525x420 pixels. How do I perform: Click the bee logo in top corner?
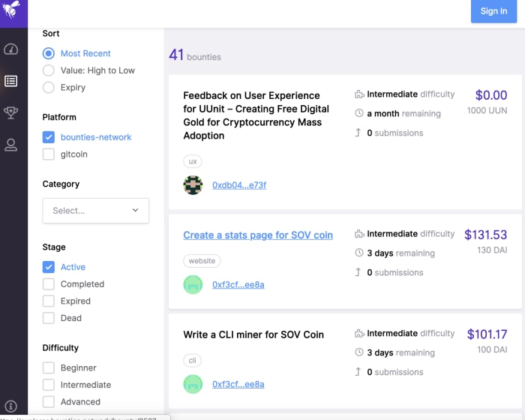tap(11, 10)
